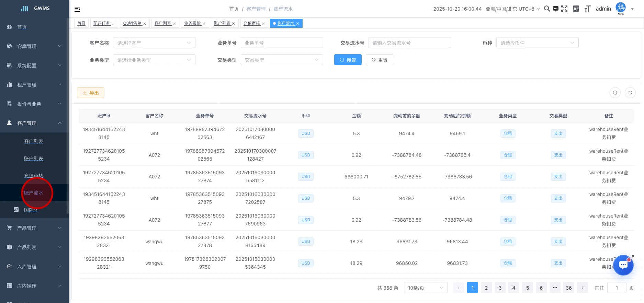This screenshot has width=644, height=303.
Task: Select 账户列表 in the sidebar menu
Action: 34,159
